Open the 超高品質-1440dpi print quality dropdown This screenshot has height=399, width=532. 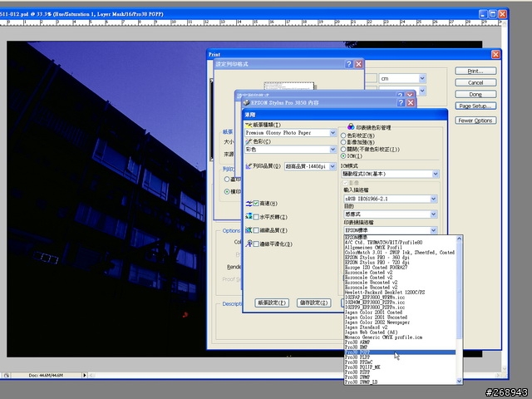[332, 166]
